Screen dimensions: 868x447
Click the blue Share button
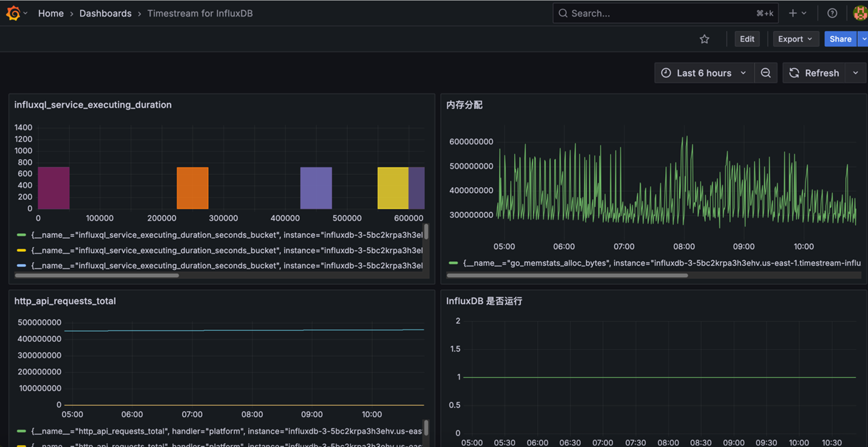pos(840,39)
